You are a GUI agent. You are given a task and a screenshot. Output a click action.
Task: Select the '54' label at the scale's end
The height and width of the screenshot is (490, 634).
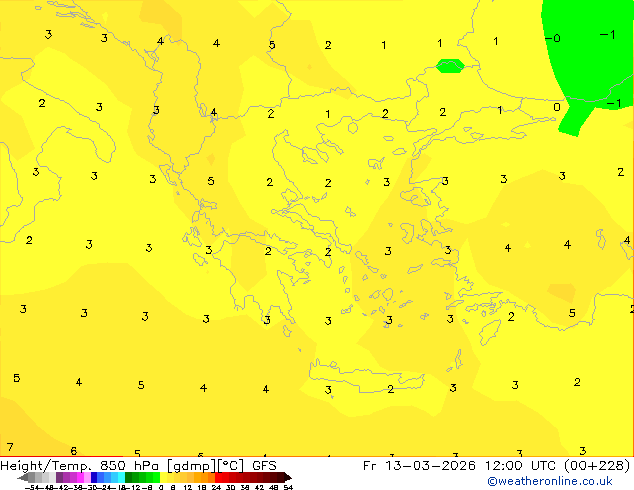click(x=288, y=487)
